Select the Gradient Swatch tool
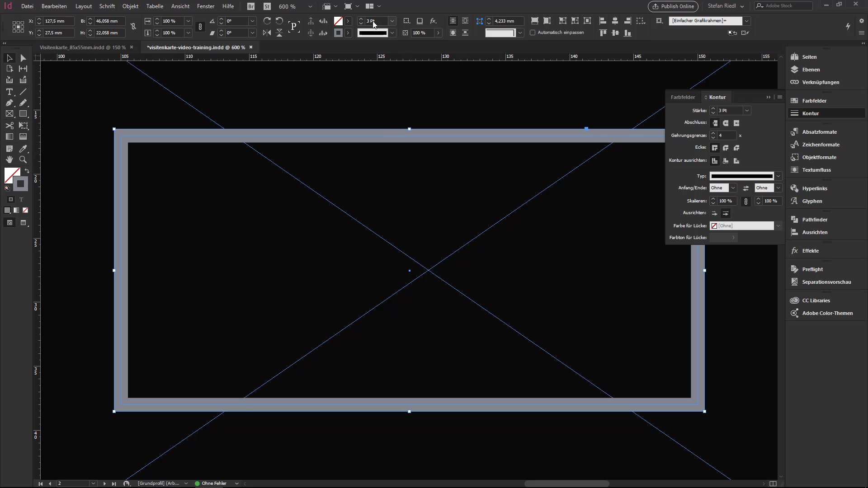 pos(9,136)
